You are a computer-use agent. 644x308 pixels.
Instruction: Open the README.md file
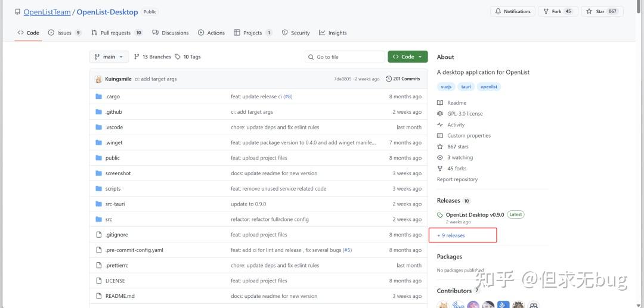(x=119, y=296)
